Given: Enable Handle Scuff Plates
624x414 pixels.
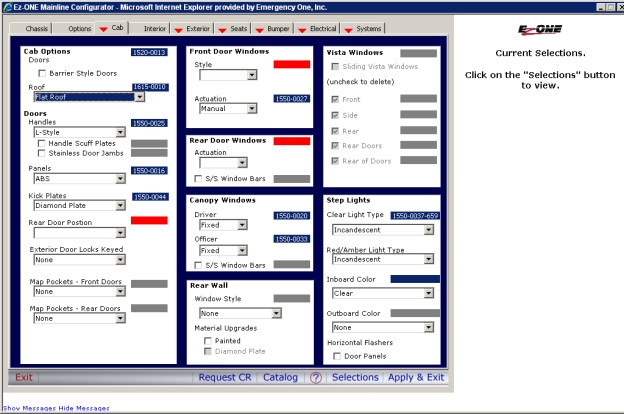Looking at the screenshot, I should click(x=41, y=143).
